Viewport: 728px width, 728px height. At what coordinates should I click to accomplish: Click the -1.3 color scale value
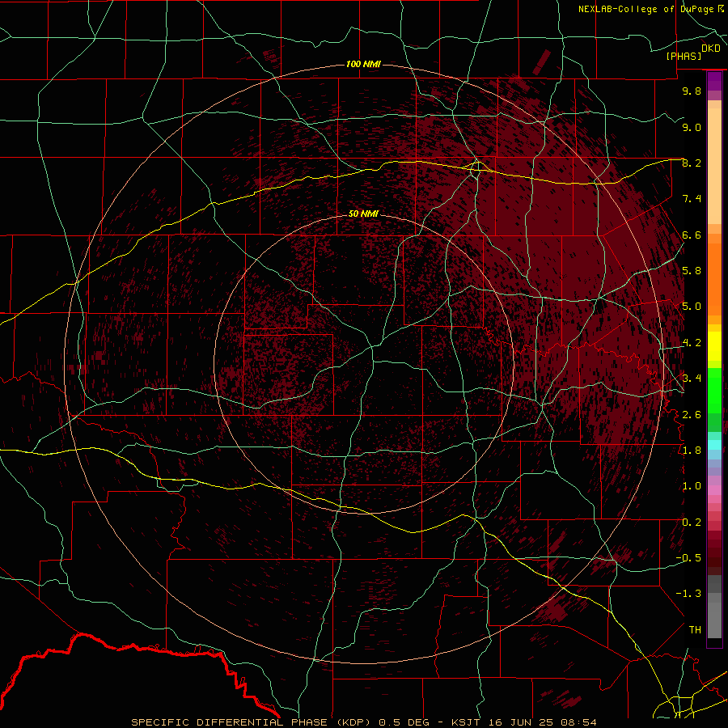[688, 594]
